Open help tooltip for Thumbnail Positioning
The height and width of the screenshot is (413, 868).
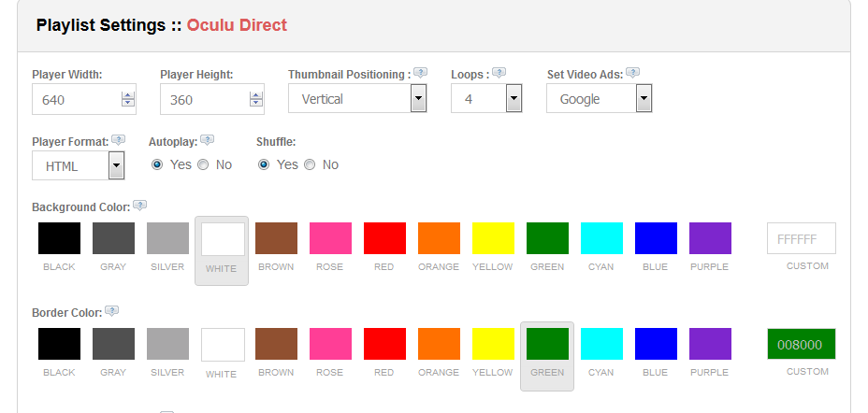pos(421,73)
